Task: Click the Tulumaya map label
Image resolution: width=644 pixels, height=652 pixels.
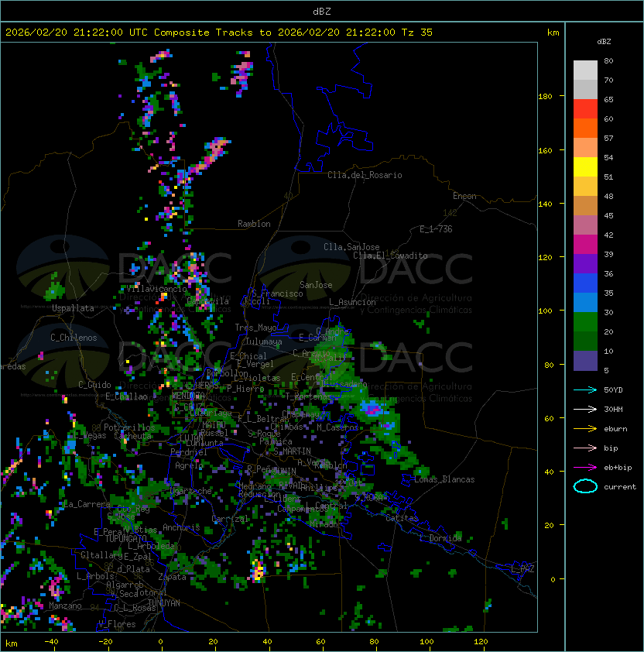Action: pos(264,341)
